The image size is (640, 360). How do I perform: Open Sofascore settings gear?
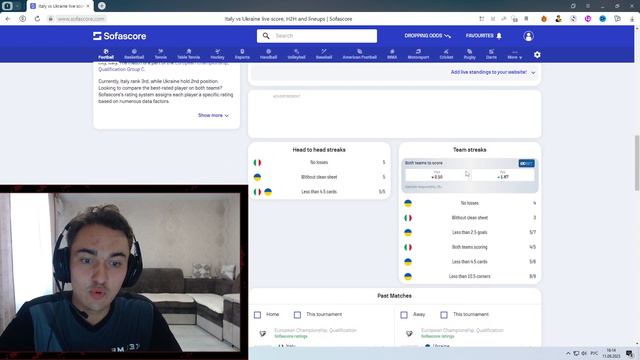[x=537, y=55]
